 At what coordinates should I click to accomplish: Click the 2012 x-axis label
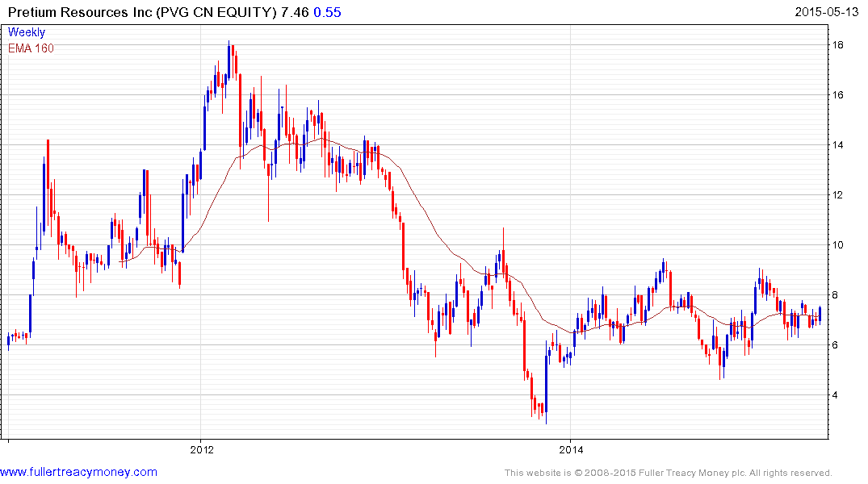pos(202,449)
